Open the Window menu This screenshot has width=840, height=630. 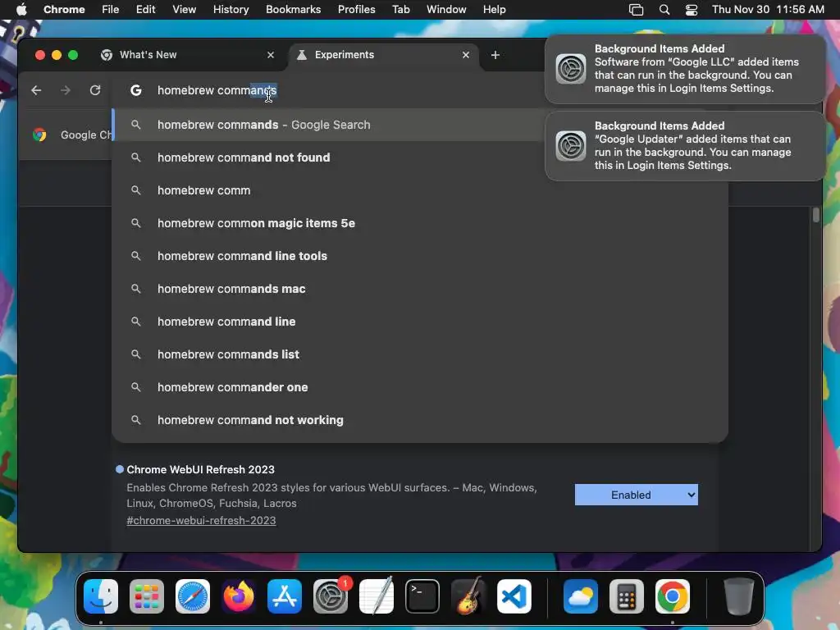(446, 10)
